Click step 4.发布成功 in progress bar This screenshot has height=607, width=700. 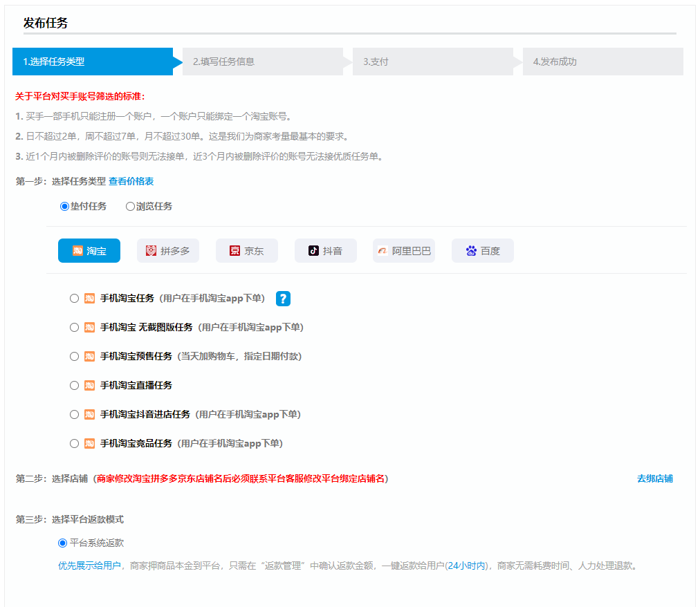coord(603,62)
